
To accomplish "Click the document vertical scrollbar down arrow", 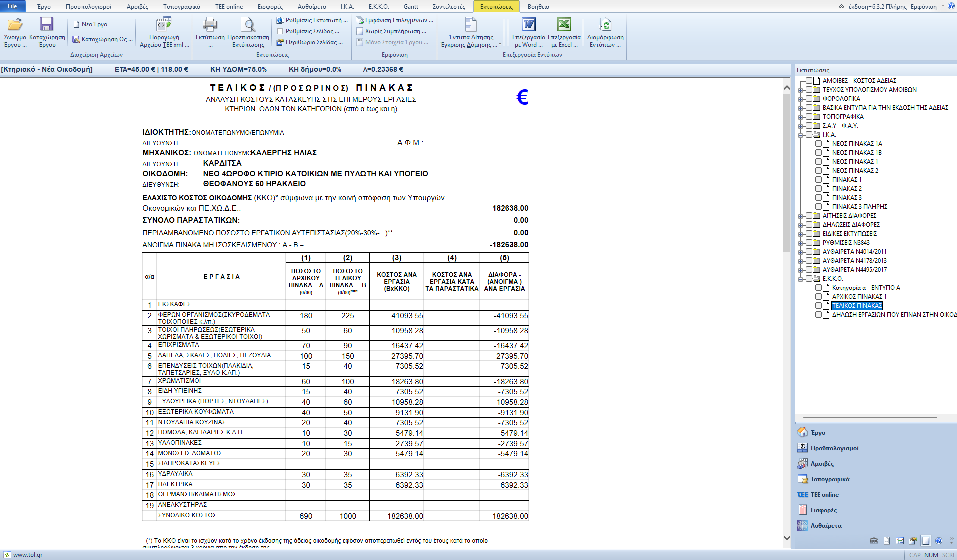I will pyautogui.click(x=787, y=538).
